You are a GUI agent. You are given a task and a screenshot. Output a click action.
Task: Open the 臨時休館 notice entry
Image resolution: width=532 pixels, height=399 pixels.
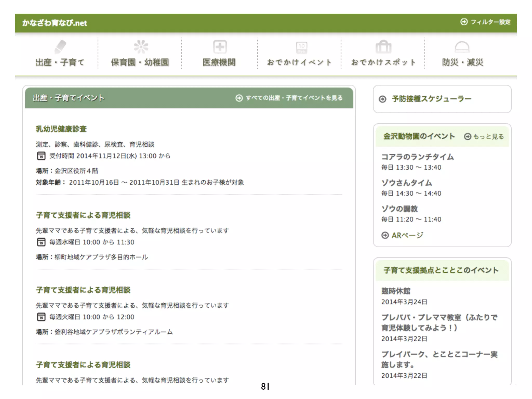[396, 291]
